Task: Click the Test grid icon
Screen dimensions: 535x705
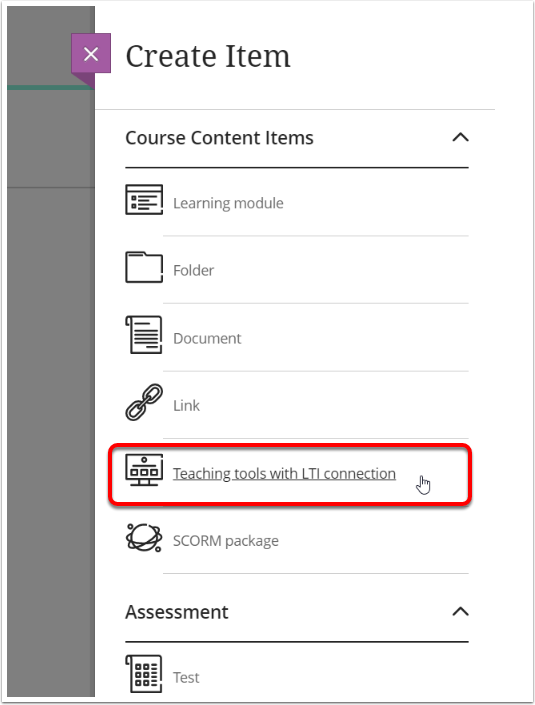Action: click(144, 674)
